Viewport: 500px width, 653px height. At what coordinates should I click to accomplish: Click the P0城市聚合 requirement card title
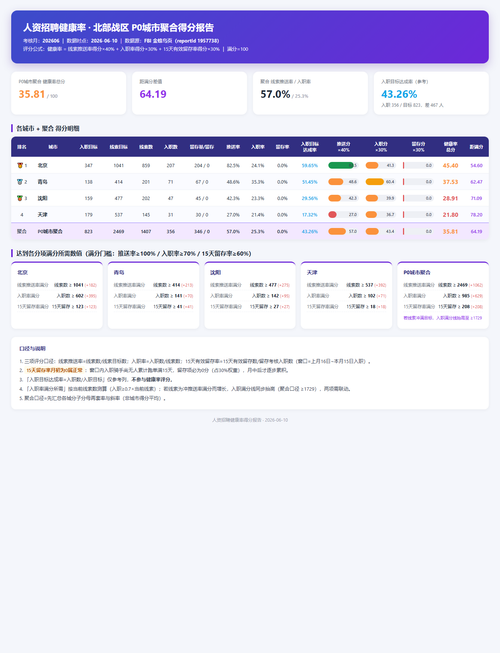pos(417,272)
